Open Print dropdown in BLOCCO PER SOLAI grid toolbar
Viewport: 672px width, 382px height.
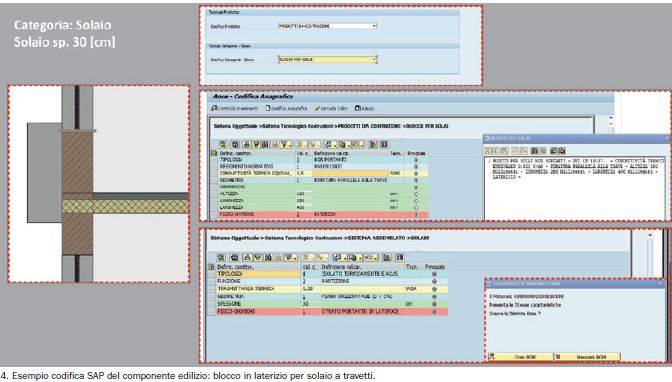click(x=330, y=144)
